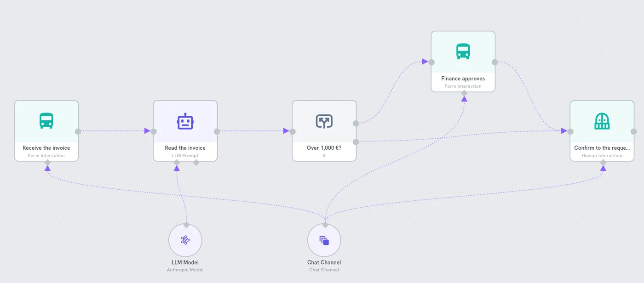Image resolution: width=644 pixels, height=283 pixels.
Task: Click the bus icon on Receive the invoice node
Action: (x=46, y=121)
